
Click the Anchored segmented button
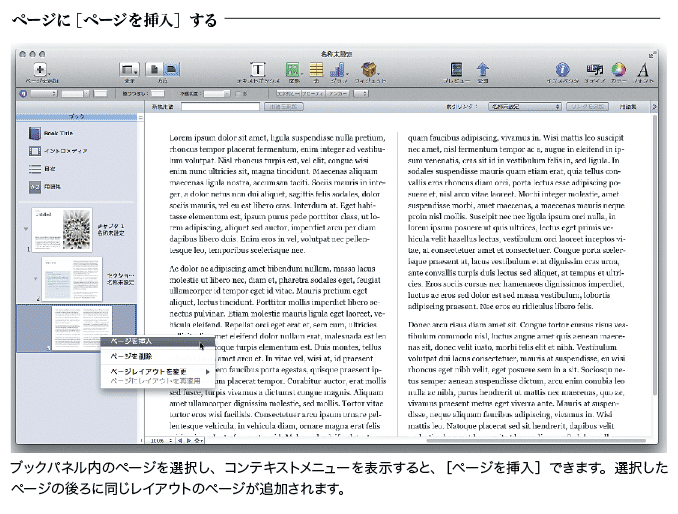click(x=338, y=93)
